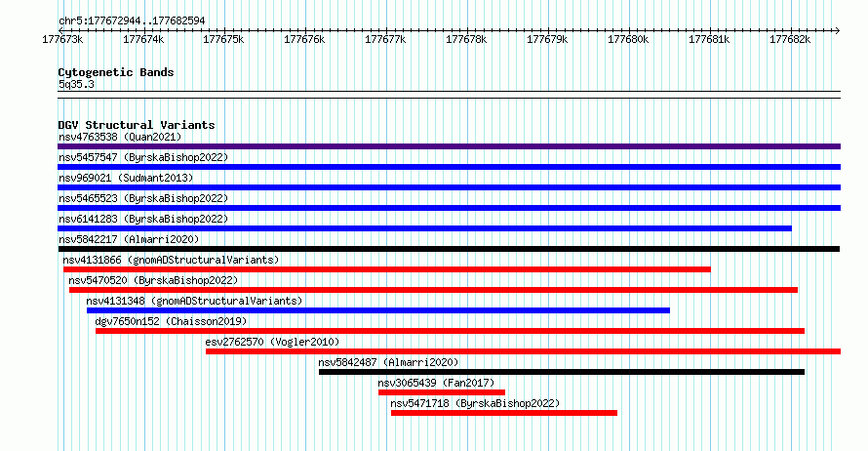Viewport: 868px width, 451px height.
Task: Click the nsv4763538 (Quan2021) purple variant bar
Action: tap(449, 146)
